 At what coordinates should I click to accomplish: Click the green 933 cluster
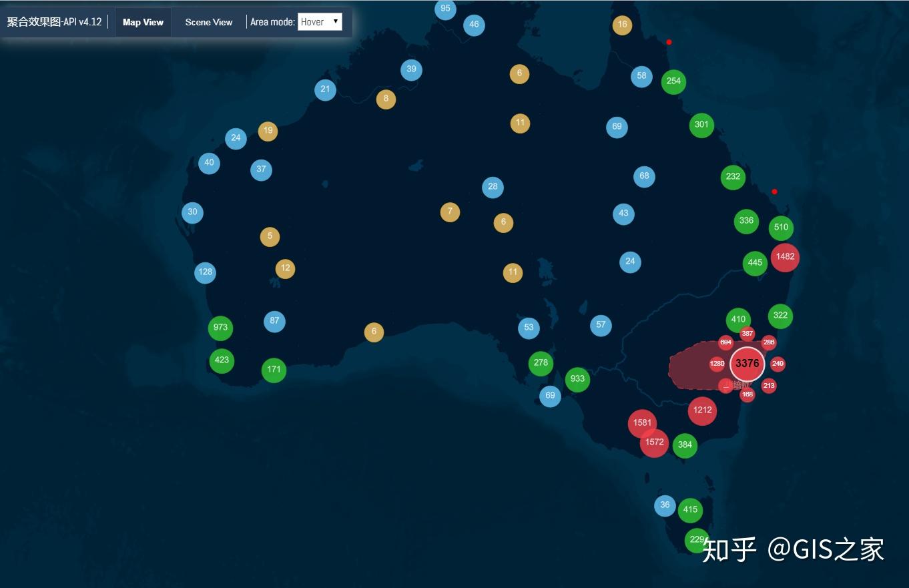[x=576, y=379]
